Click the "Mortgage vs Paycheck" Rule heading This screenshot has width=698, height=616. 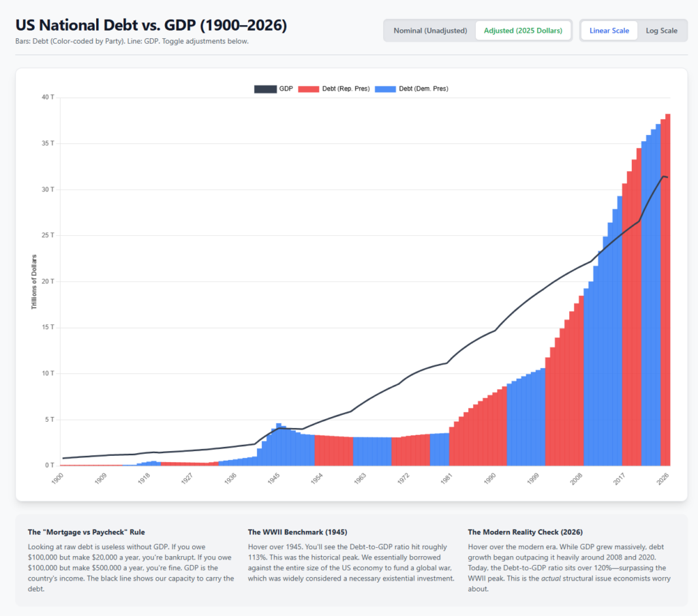coord(87,532)
